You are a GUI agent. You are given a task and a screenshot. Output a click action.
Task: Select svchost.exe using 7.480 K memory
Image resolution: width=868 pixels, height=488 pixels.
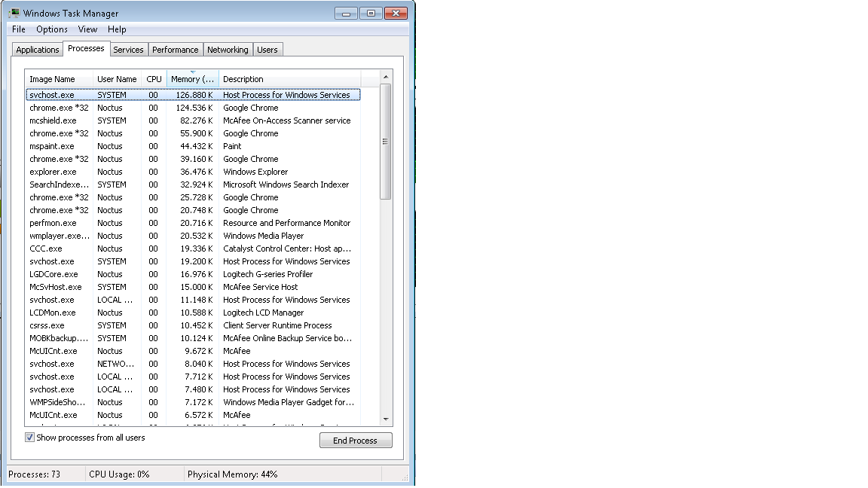[x=193, y=389]
